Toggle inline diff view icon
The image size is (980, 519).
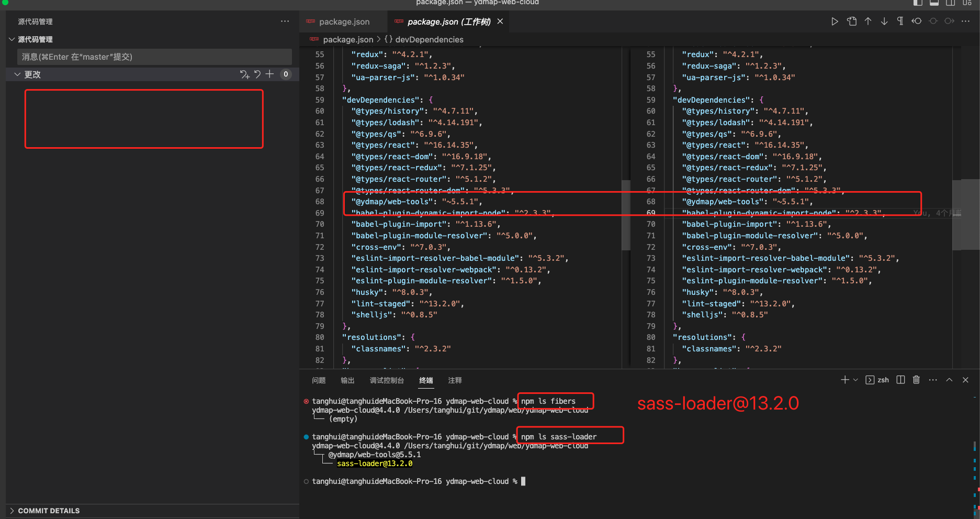(933, 21)
